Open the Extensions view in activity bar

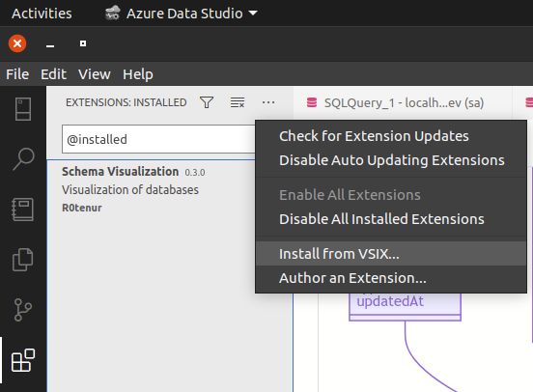coord(23,360)
